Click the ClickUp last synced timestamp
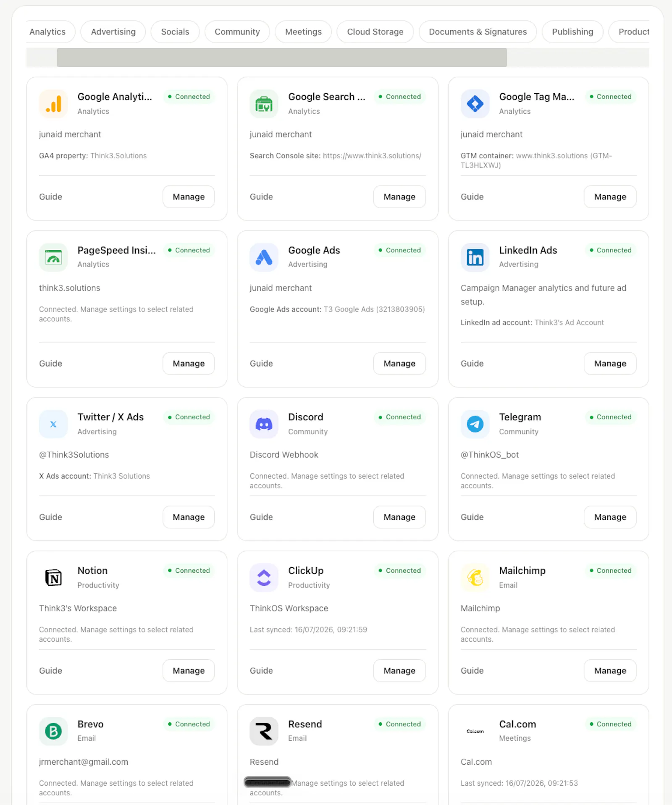672x805 pixels. pos(308,629)
